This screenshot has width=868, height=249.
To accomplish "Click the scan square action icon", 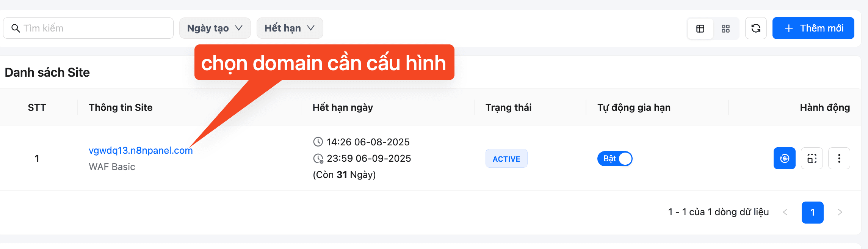I will pyautogui.click(x=812, y=158).
